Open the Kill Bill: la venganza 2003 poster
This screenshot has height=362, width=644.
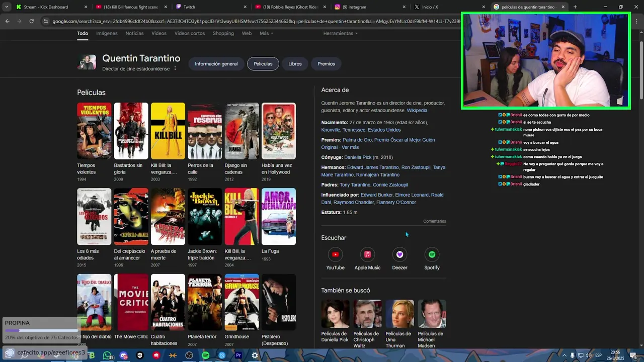[168, 131]
